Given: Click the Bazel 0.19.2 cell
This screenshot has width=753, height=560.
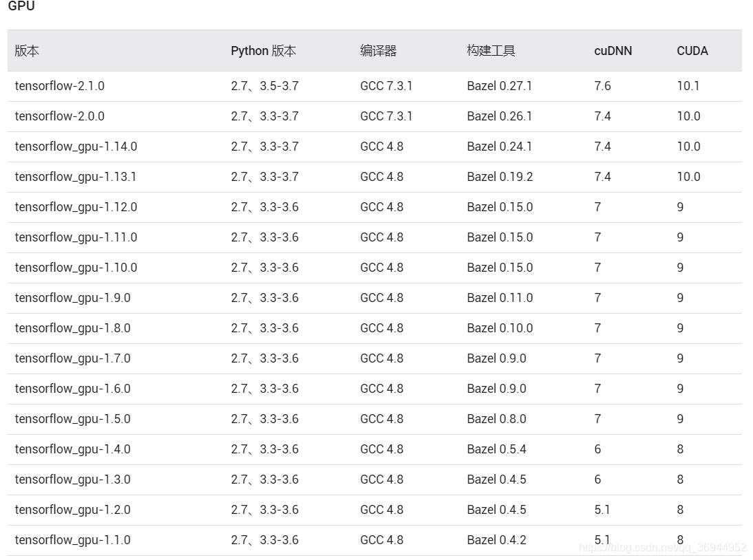Looking at the screenshot, I should click(x=500, y=177).
